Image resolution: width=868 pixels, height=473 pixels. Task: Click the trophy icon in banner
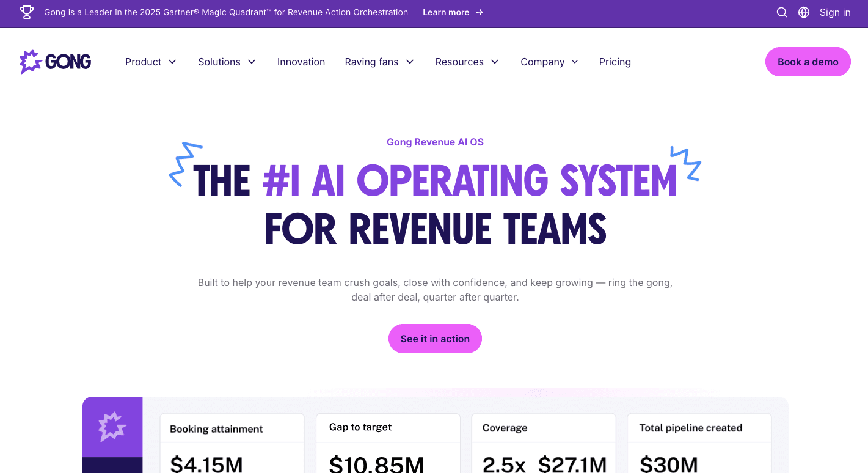pos(27,12)
